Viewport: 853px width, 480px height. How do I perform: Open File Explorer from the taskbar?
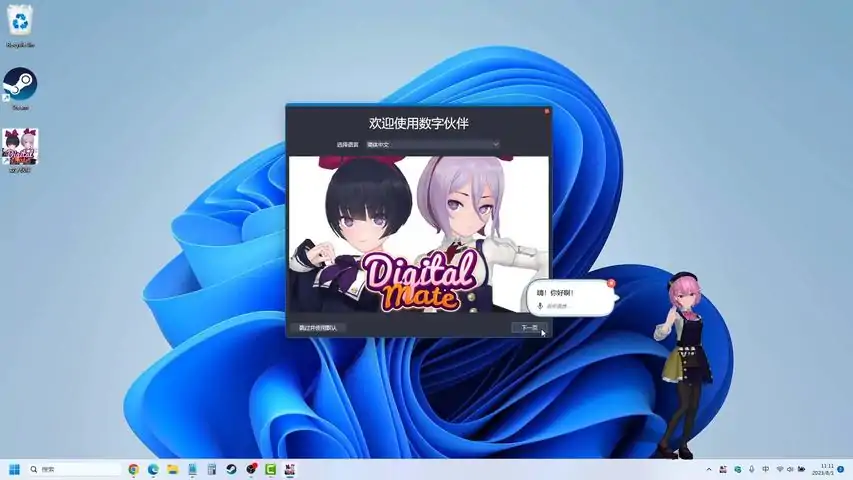coord(173,469)
